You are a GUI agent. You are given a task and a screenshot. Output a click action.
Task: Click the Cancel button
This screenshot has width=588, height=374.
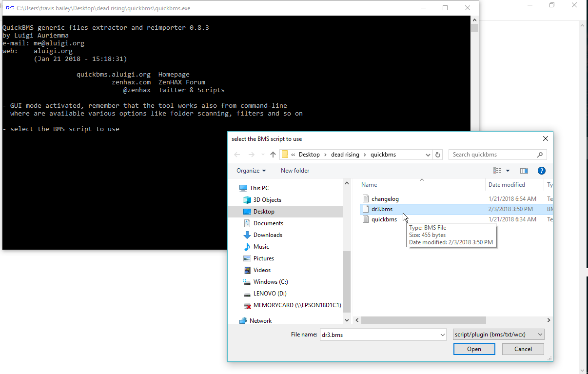tap(523, 349)
